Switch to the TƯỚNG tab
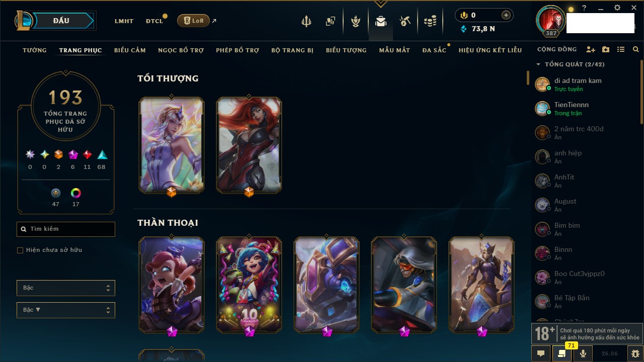The image size is (644, 362). click(35, 50)
